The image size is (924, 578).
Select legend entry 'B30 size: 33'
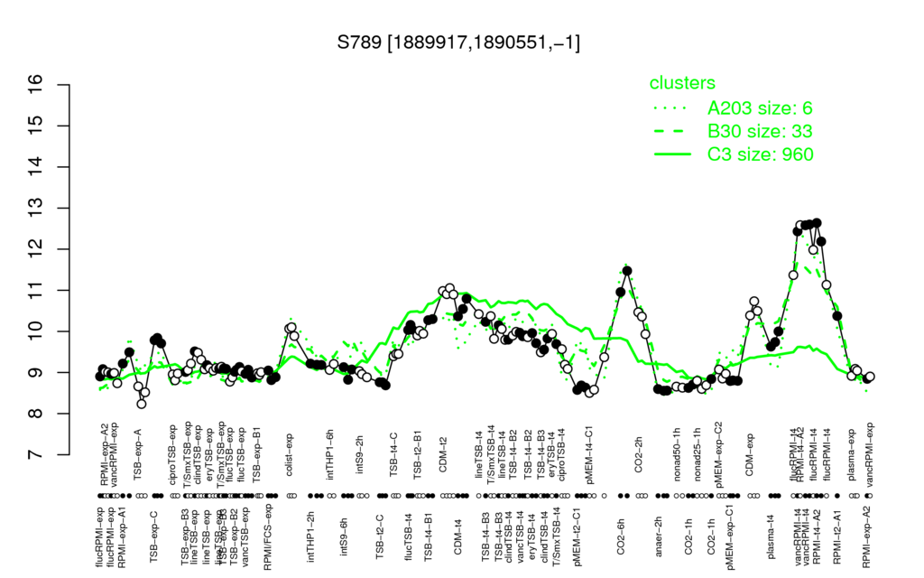760,131
